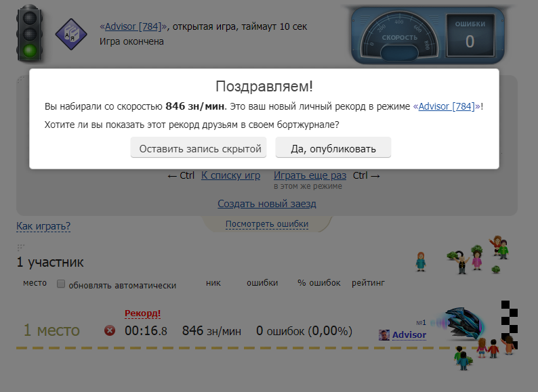Click the '% ошибок' column header
The image size is (538, 392).
pos(318,283)
